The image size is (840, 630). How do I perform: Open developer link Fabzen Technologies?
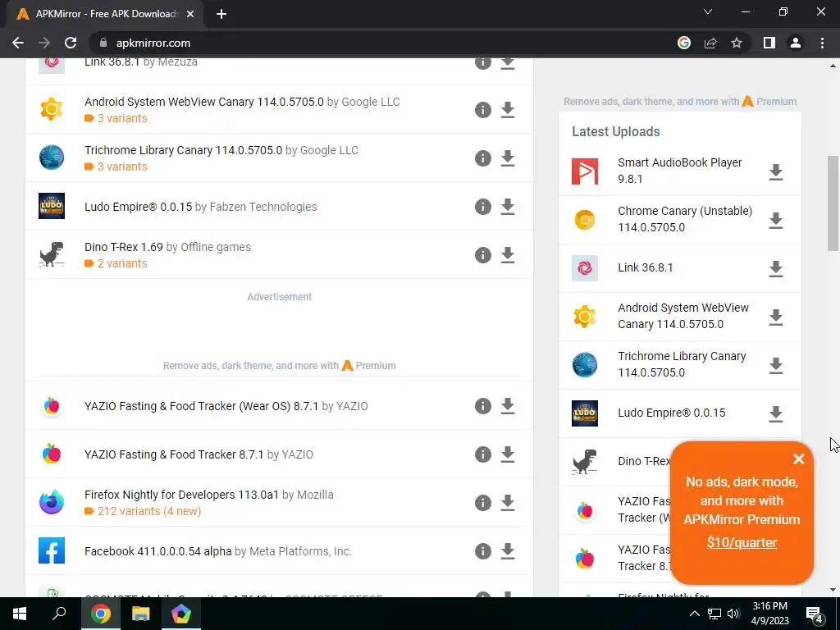pyautogui.click(x=263, y=207)
